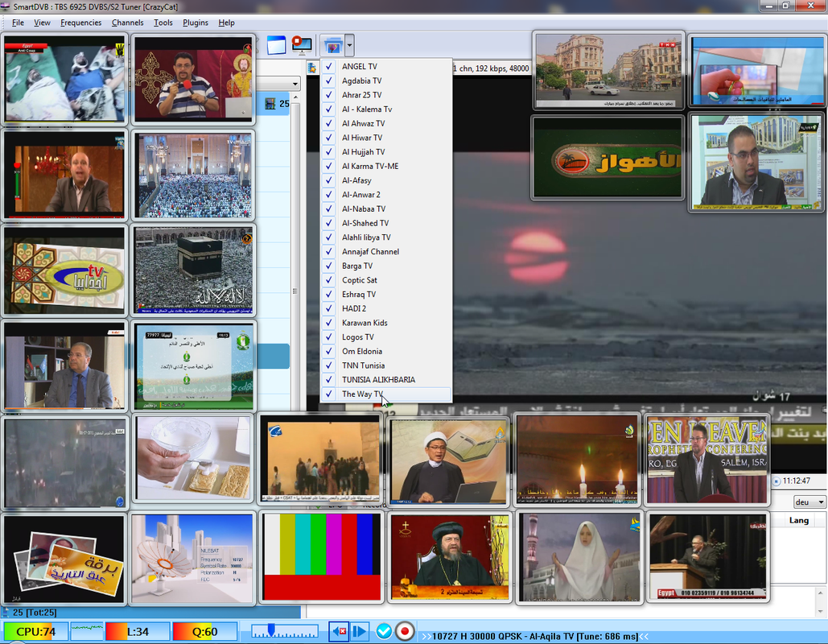Click the SmartDVB title bar app icon

pyautogui.click(x=6, y=6)
